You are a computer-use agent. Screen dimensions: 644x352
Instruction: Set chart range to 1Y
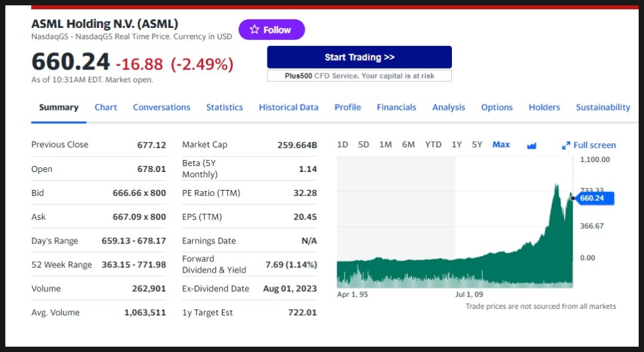[x=457, y=145]
